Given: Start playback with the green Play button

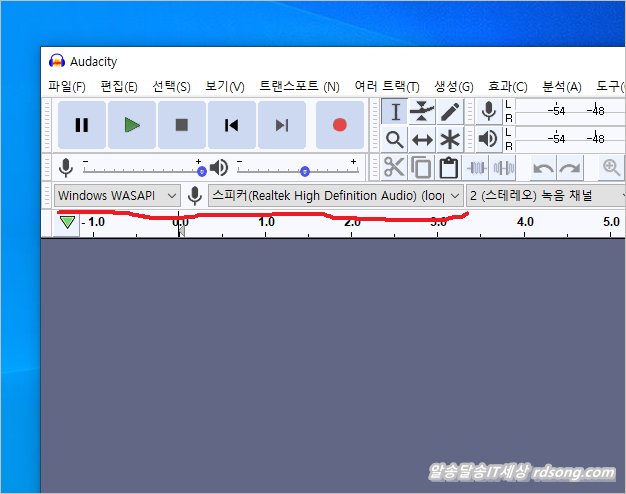Looking at the screenshot, I should pyautogui.click(x=132, y=125).
